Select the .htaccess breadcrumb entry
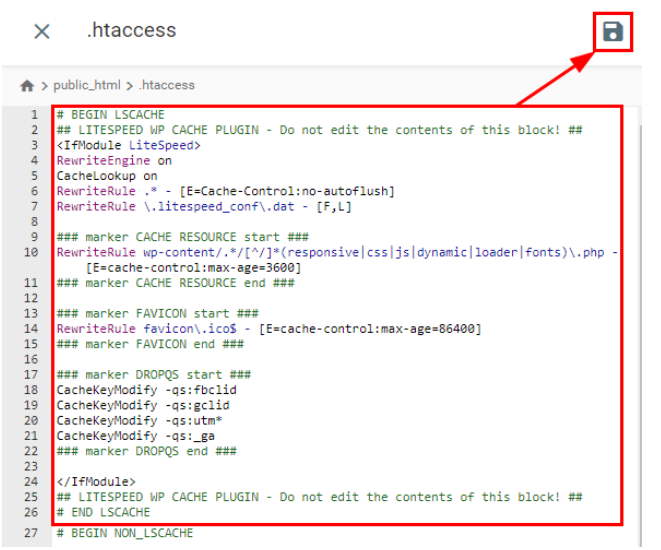Viewport: 661px width, 550px height. pyautogui.click(x=167, y=85)
